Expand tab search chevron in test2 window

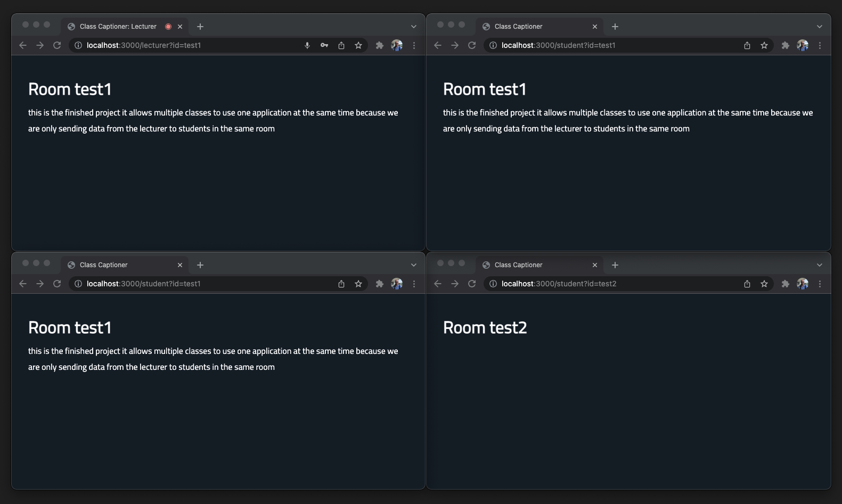click(x=820, y=265)
